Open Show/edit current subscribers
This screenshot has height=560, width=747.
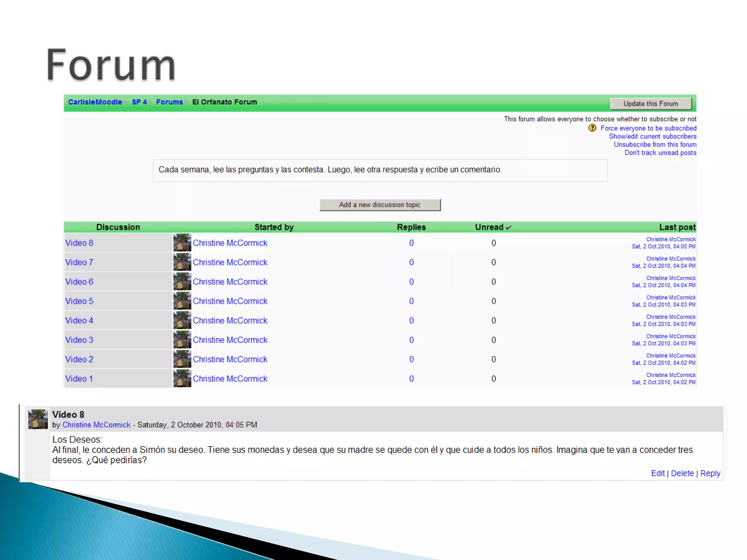pyautogui.click(x=652, y=136)
